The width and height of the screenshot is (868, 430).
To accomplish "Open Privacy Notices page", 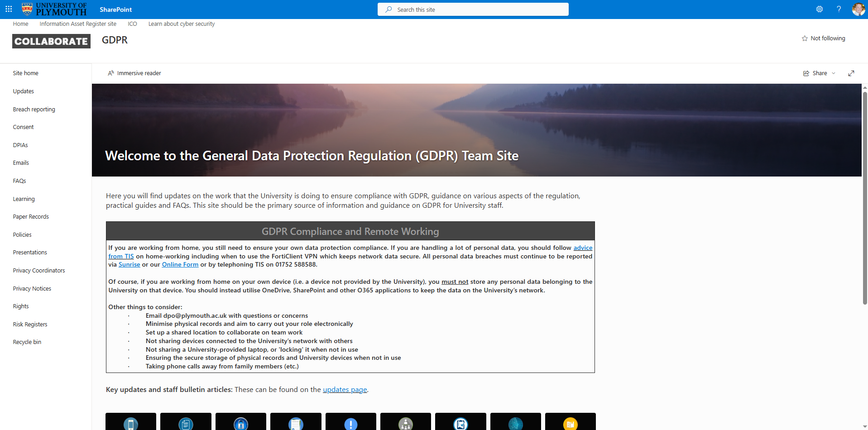I will [32, 289].
